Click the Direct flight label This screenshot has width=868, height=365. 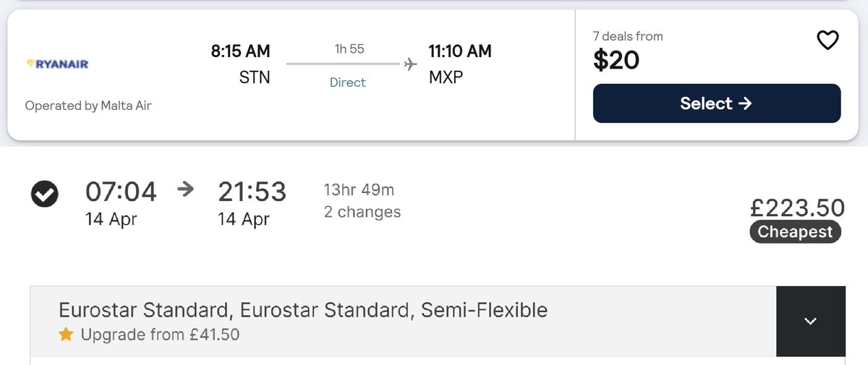pos(348,82)
